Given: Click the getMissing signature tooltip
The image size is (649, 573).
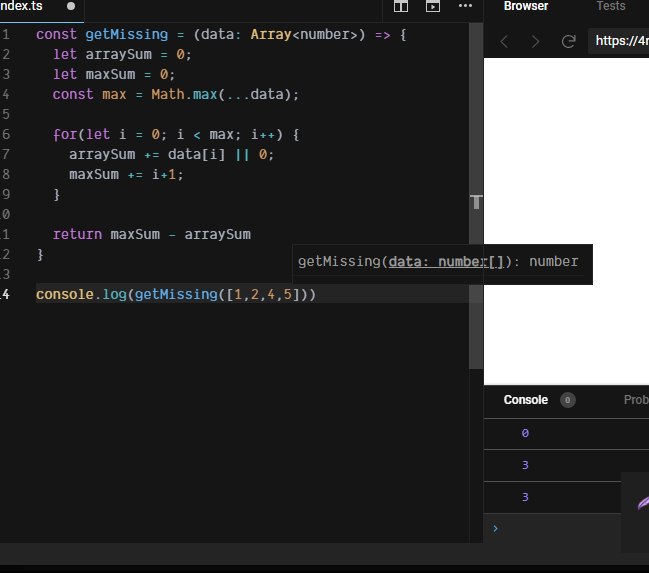Looking at the screenshot, I should click(x=442, y=264).
